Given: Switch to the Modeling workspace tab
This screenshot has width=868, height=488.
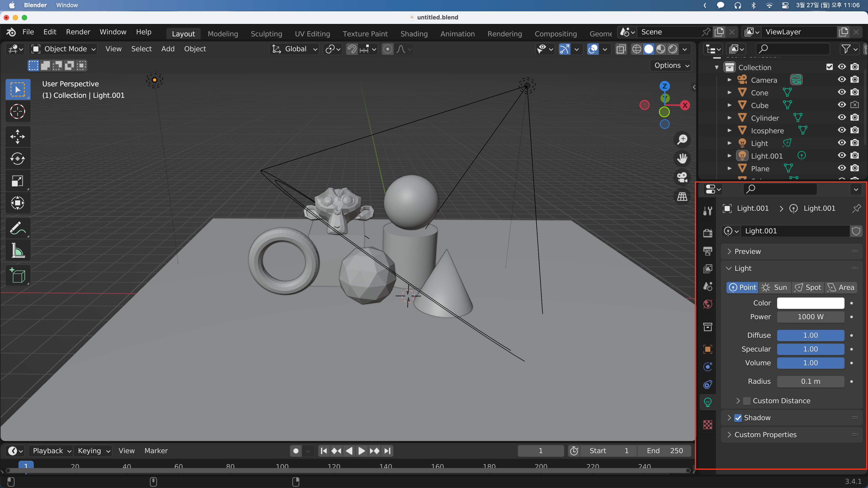Looking at the screenshot, I should pos(223,34).
